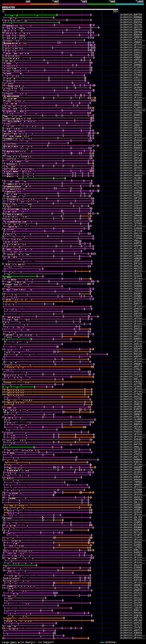Click the 580 end-position number
Viewport: 146px width, 644px height.
click(115, 11)
